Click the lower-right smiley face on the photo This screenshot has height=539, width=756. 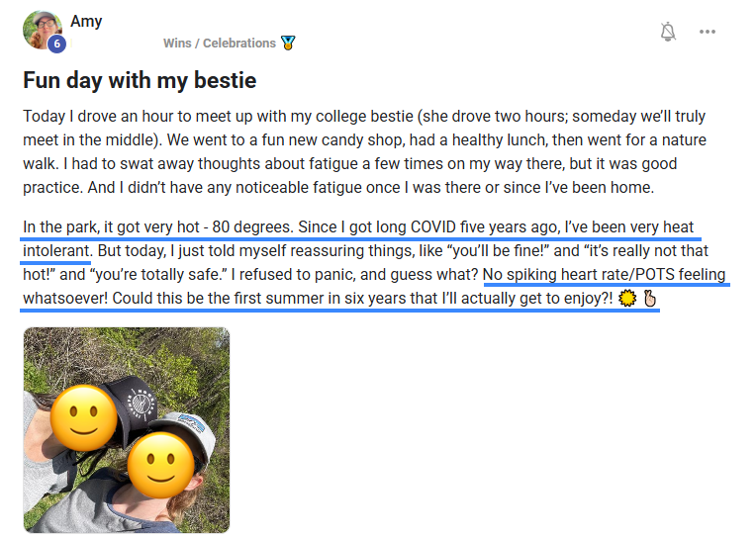coord(162,466)
